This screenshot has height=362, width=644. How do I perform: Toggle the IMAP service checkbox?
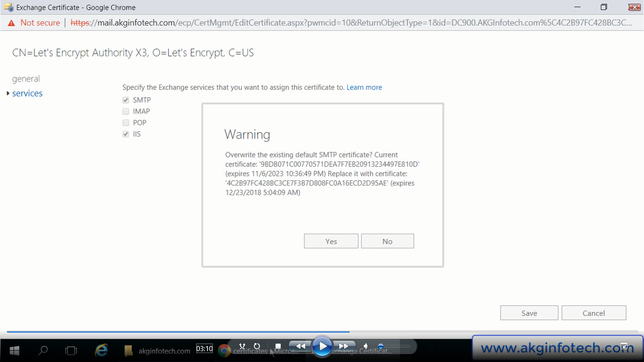click(x=126, y=111)
